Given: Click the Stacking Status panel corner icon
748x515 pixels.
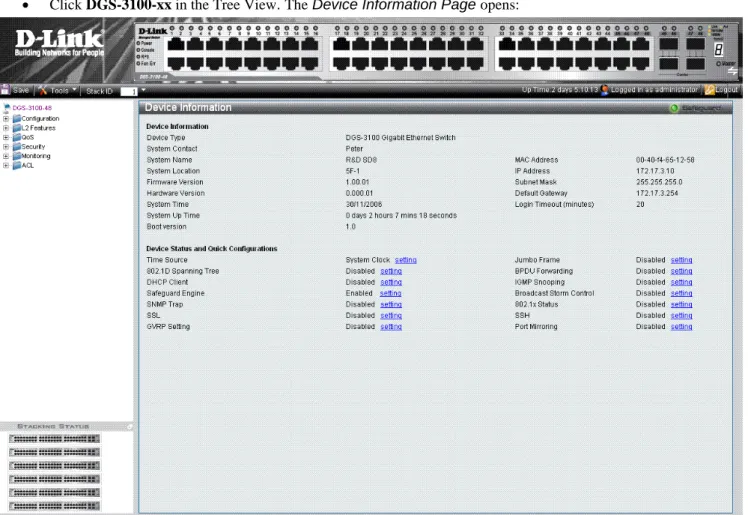Looking at the screenshot, I should (x=129, y=427).
